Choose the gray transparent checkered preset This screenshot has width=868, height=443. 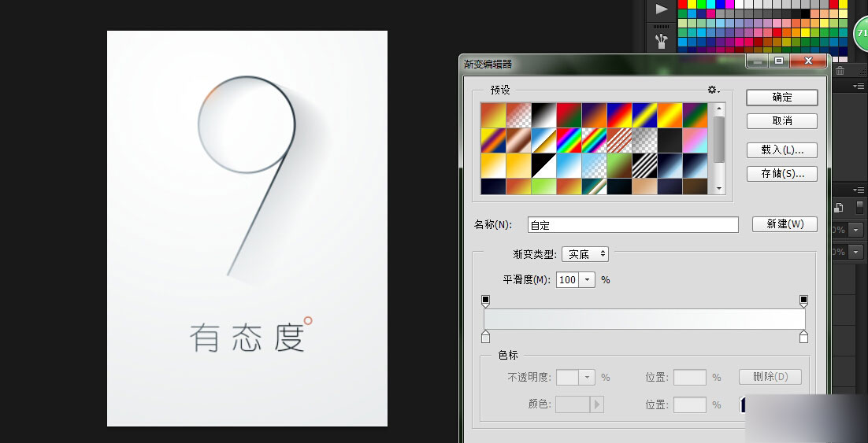point(644,141)
